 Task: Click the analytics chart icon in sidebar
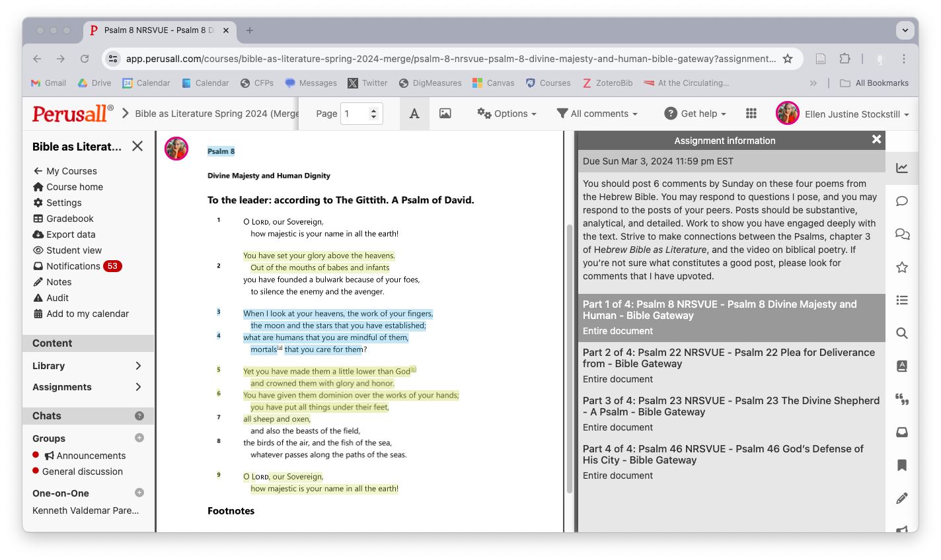(901, 168)
